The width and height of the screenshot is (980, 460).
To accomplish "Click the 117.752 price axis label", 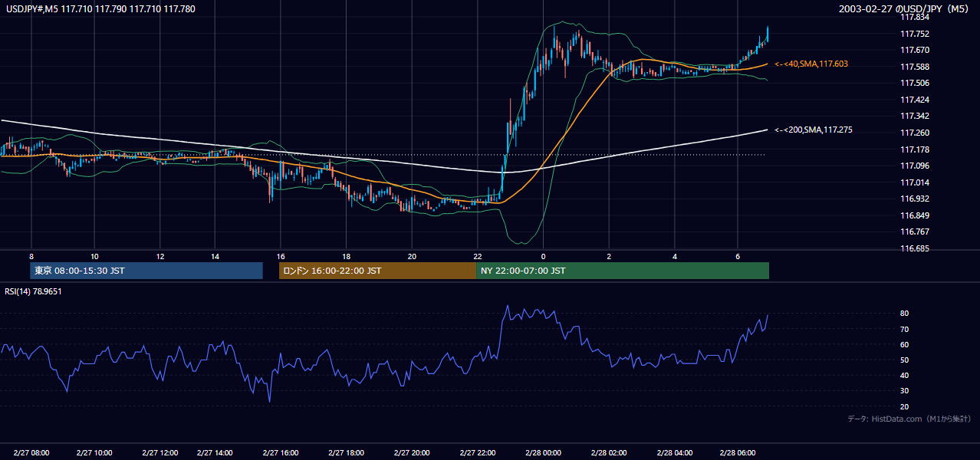I will click(x=915, y=34).
